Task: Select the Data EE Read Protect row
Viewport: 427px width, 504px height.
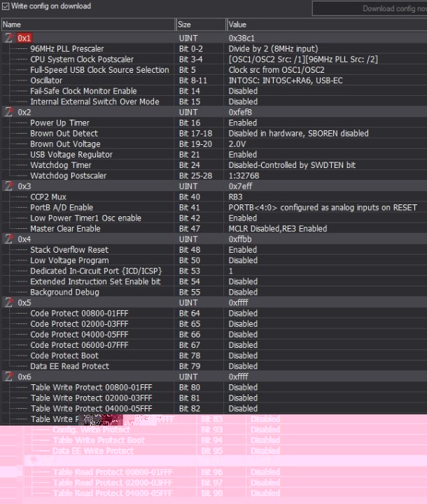Action: coord(214,366)
